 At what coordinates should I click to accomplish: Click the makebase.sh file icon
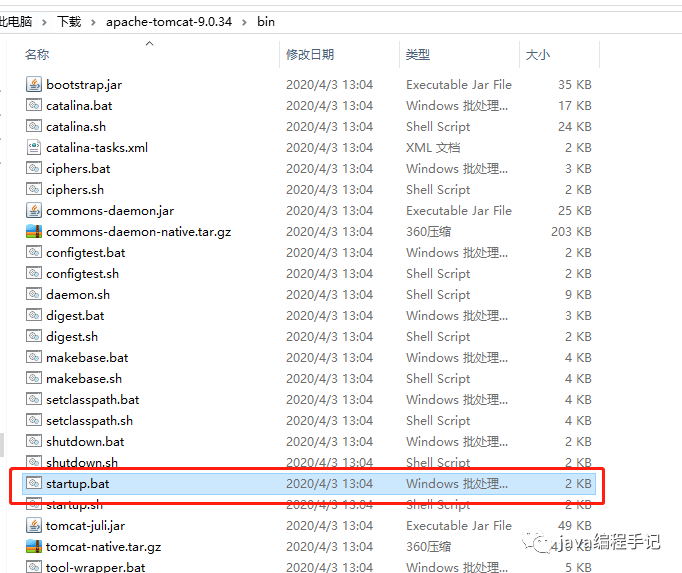[34, 378]
